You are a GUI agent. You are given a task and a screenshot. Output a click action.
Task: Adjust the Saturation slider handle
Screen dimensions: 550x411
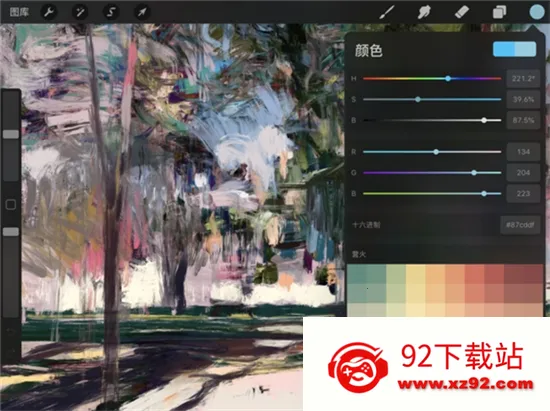[418, 100]
